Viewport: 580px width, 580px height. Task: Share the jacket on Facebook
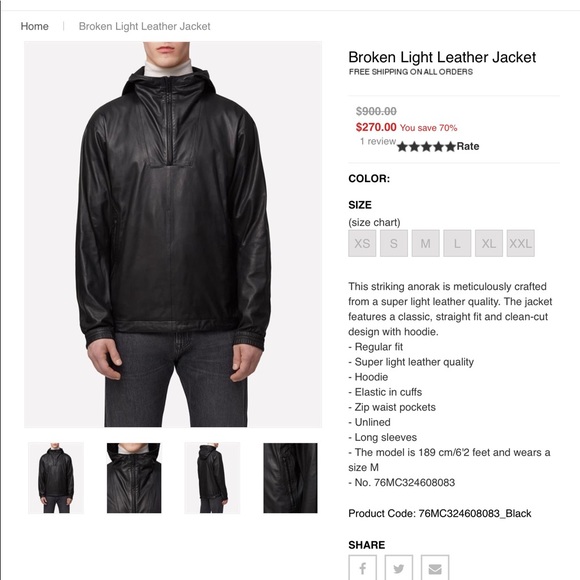tap(362, 568)
